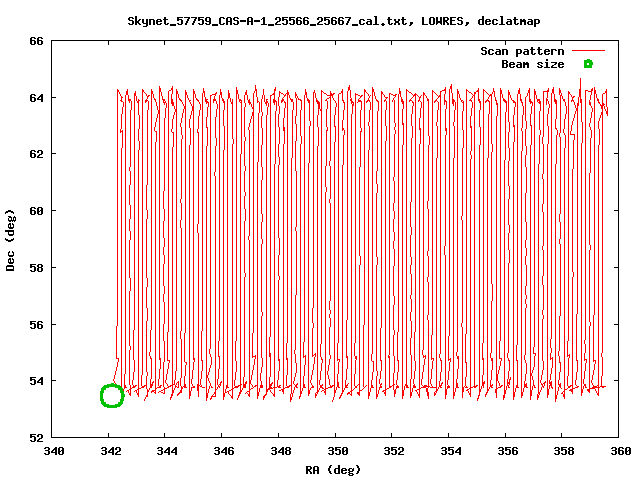Click the 'Scan pattern' legend label
This screenshot has width=640, height=480.
[x=522, y=51]
